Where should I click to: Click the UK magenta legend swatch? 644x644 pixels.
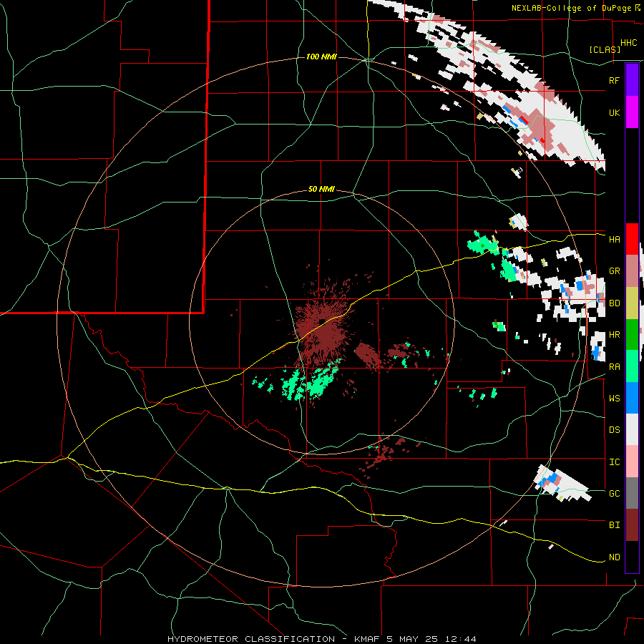coord(632,112)
